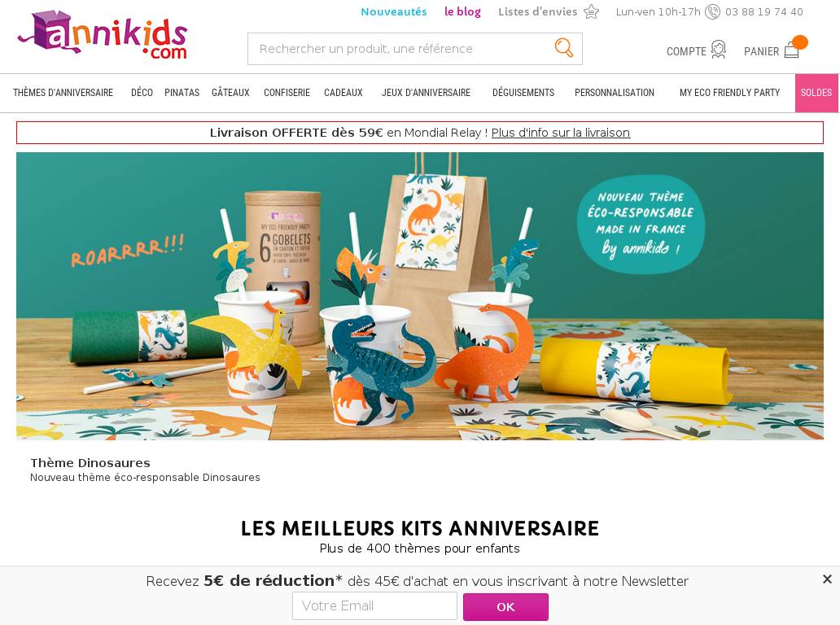Click the phone icon next to number
This screenshot has height=625, width=840.
(712, 11)
